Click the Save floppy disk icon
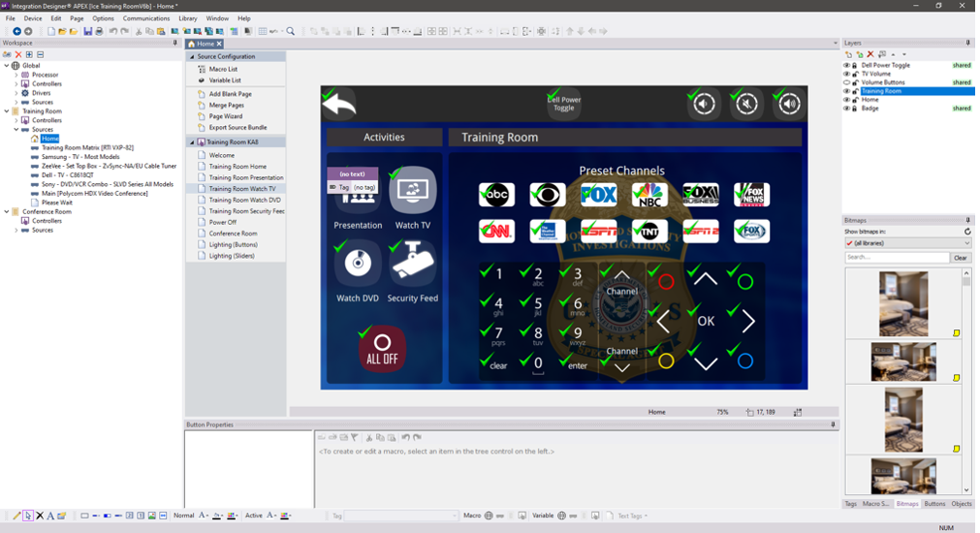 [x=87, y=31]
